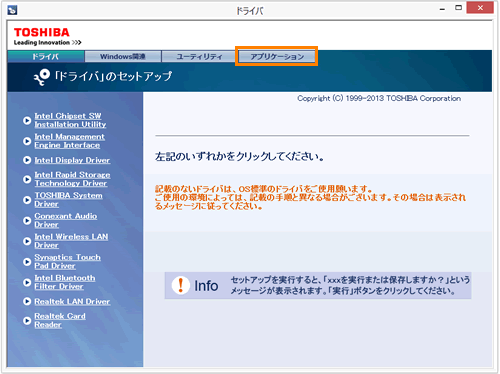Click the orange OS標準のドライバ notice text
Viewport: 500px width, 374px height.
310,198
